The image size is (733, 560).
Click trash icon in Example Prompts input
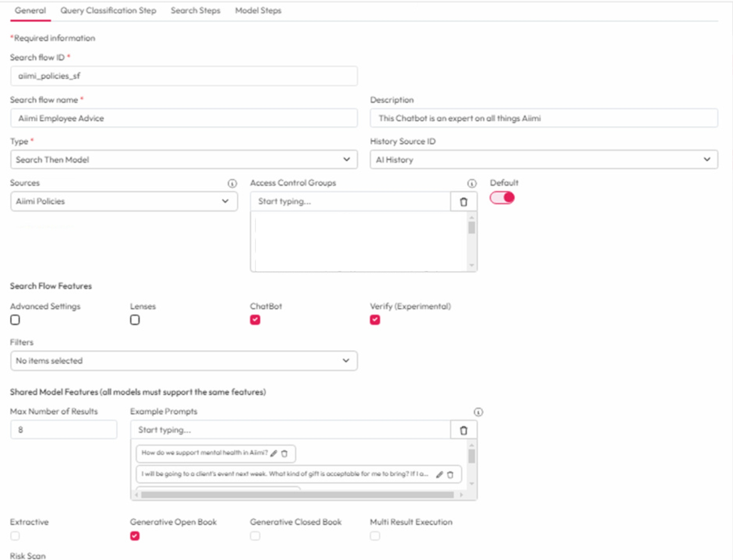click(x=464, y=430)
